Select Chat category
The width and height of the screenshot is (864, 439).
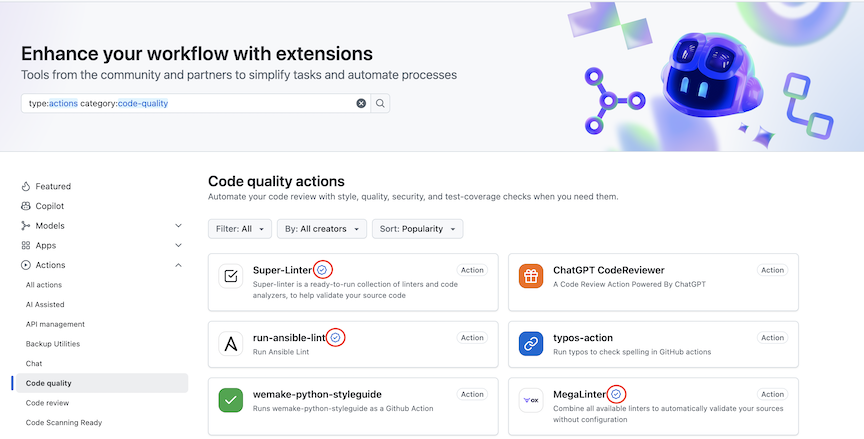(x=34, y=364)
